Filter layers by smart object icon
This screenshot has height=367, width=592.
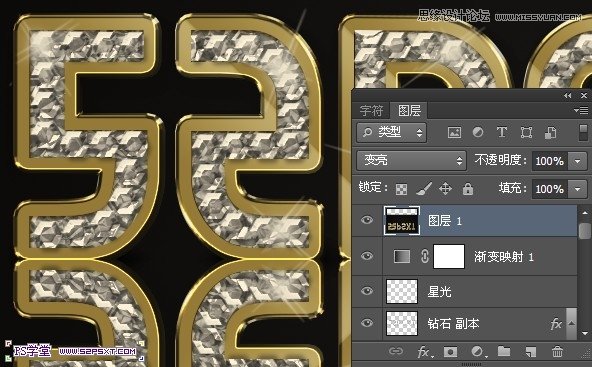pos(550,133)
